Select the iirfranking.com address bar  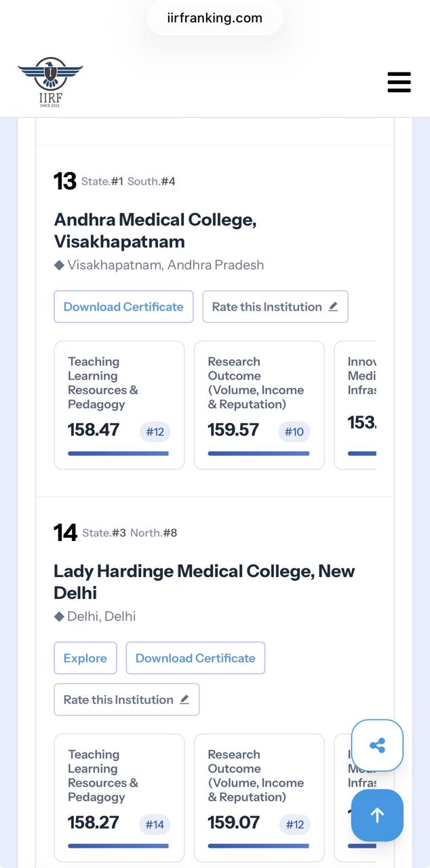click(215, 18)
